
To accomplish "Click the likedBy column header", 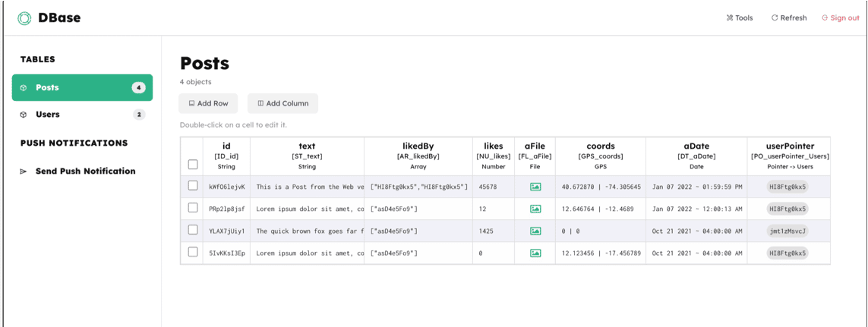I will pos(418,156).
